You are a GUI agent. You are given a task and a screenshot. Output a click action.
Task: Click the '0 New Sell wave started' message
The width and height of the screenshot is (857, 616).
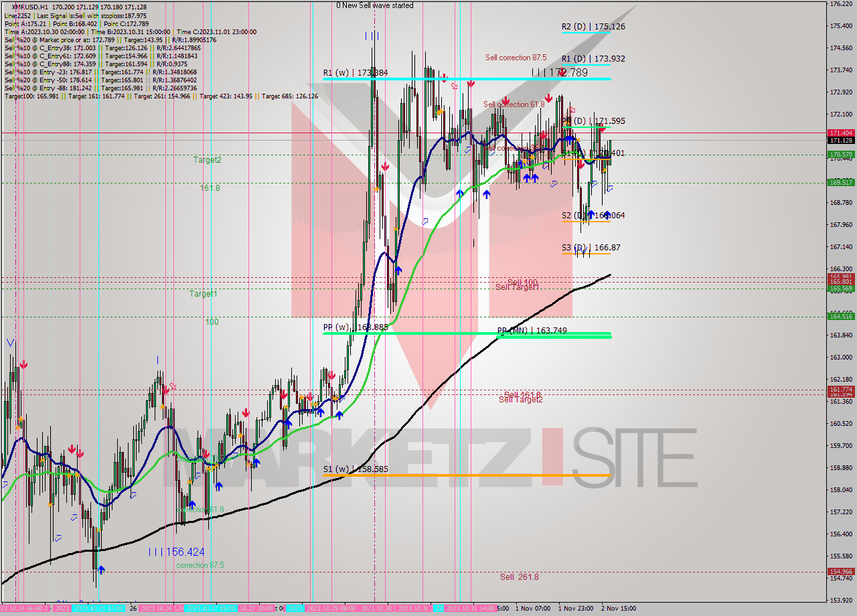(375, 5)
